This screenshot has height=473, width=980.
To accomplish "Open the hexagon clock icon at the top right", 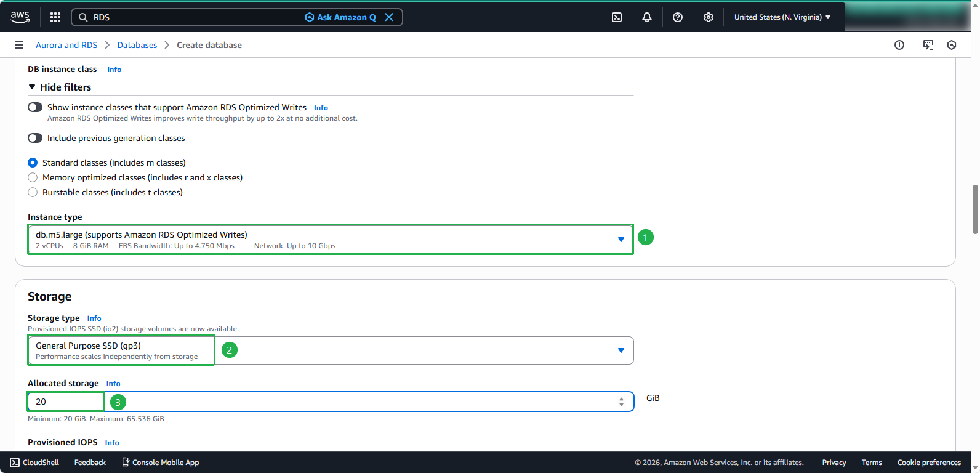I will (952, 45).
